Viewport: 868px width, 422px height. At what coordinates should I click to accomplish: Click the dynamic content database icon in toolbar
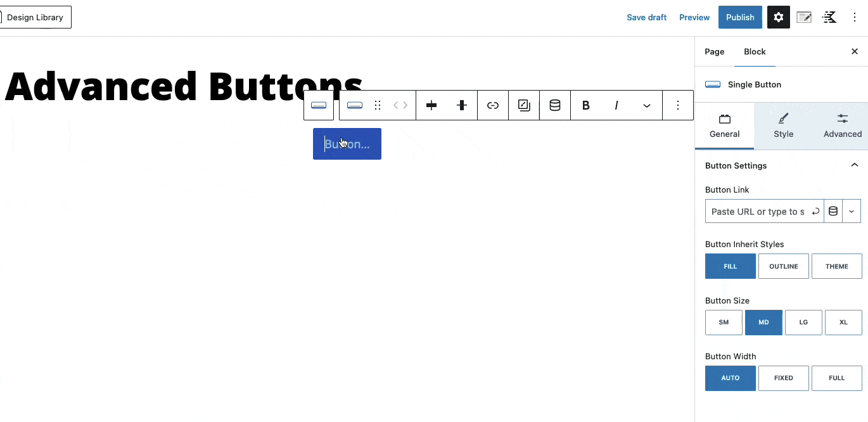(555, 105)
